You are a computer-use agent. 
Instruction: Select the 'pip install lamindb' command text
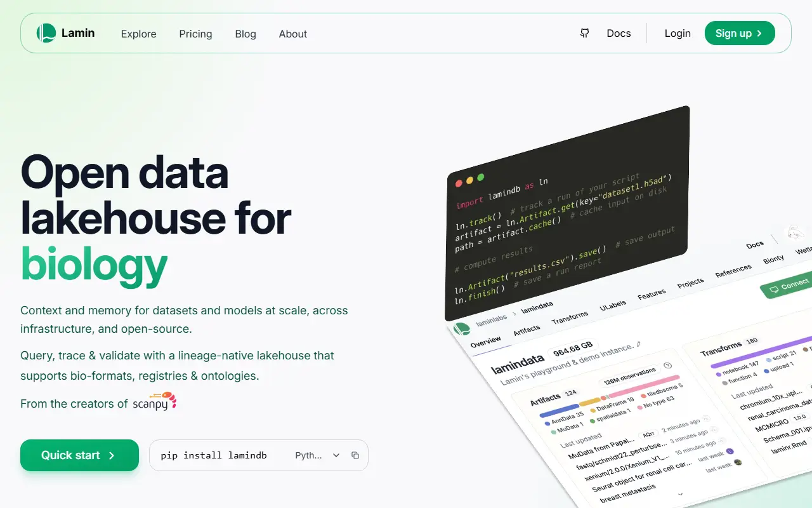214,455
